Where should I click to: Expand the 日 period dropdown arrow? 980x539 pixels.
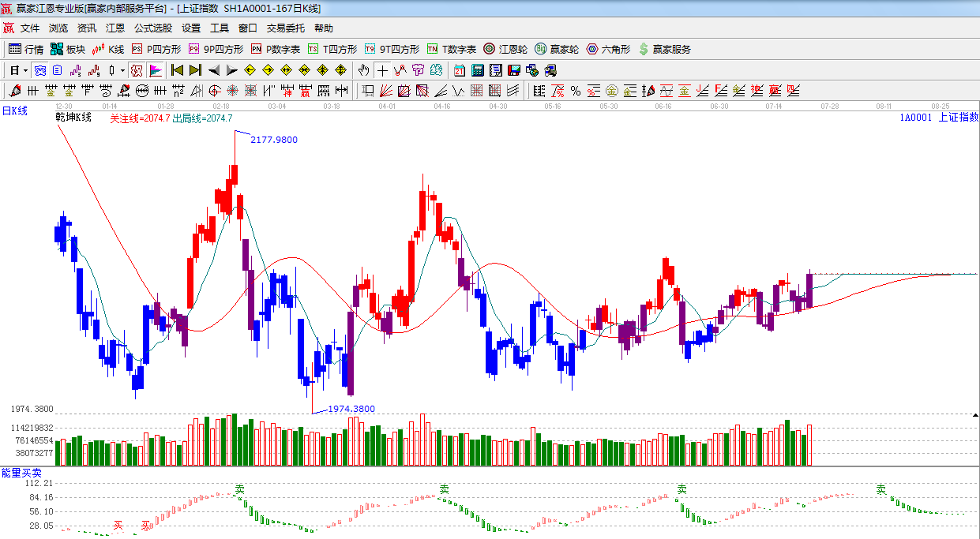[25, 70]
